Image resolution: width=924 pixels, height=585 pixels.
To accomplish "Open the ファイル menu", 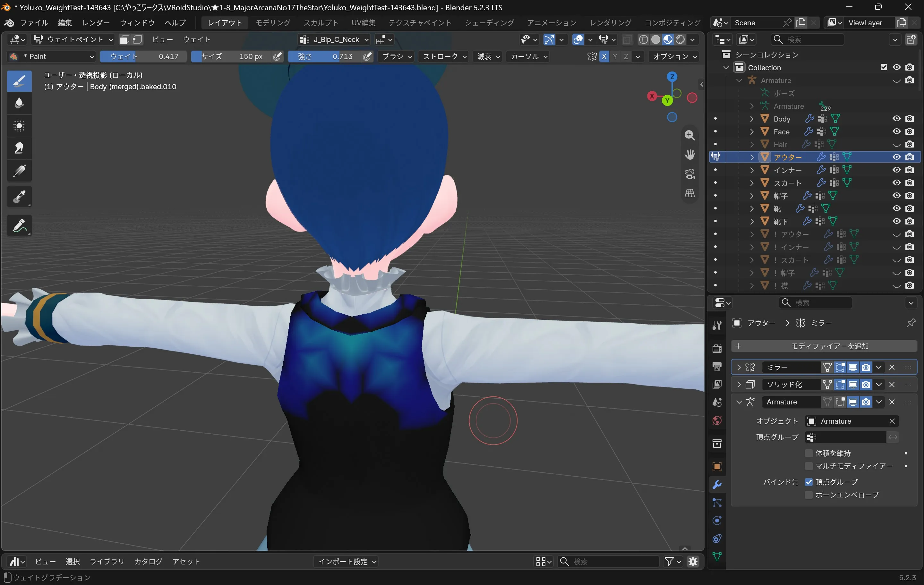I will click(34, 23).
